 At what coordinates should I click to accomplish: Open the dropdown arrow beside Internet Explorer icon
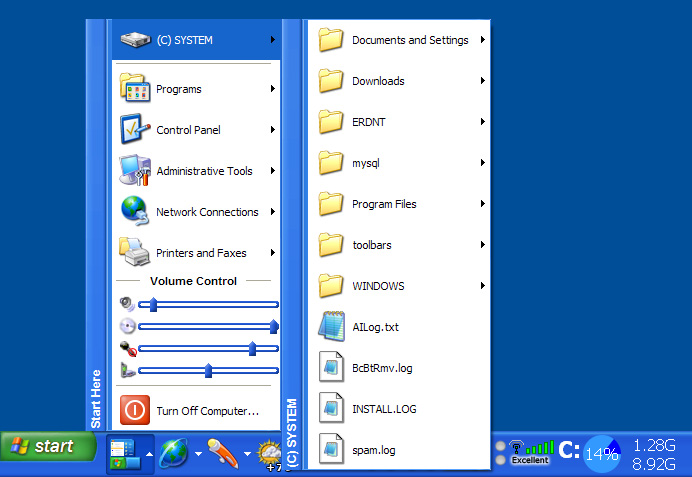(x=198, y=454)
